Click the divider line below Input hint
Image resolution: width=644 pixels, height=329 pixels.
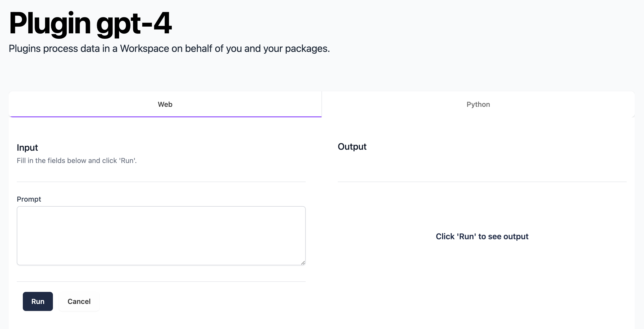click(161, 182)
